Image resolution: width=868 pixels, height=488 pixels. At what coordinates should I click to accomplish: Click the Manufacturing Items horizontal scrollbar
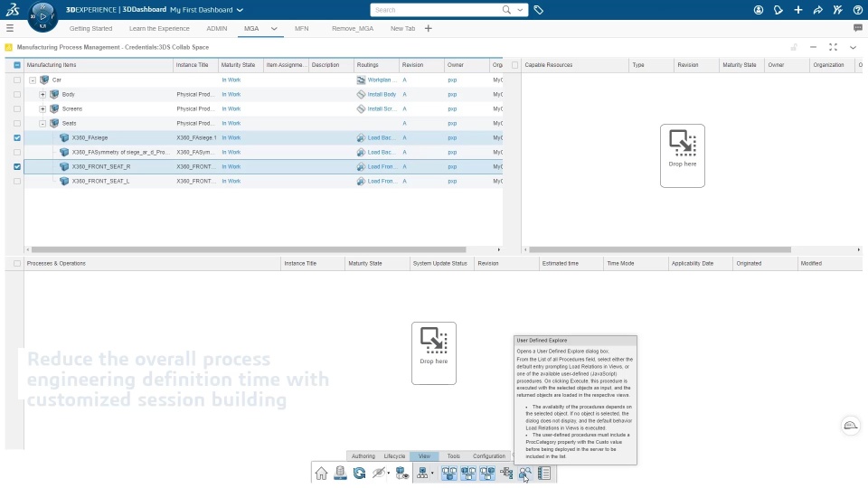(249, 249)
